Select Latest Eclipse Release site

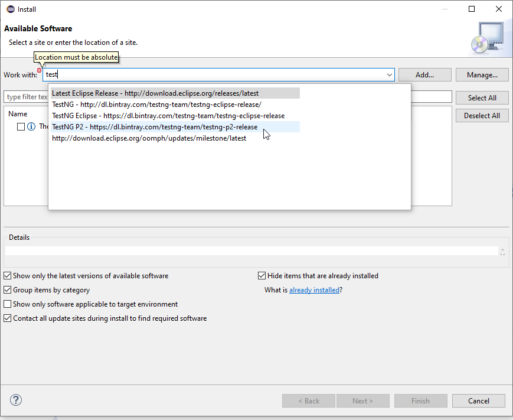pos(175,93)
